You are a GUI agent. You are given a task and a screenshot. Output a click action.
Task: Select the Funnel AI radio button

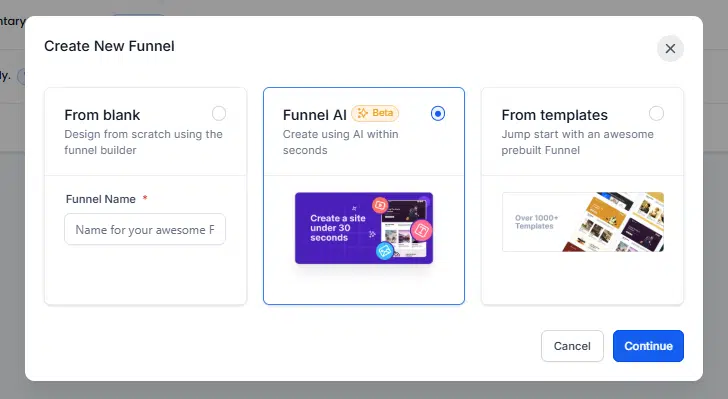click(x=437, y=113)
